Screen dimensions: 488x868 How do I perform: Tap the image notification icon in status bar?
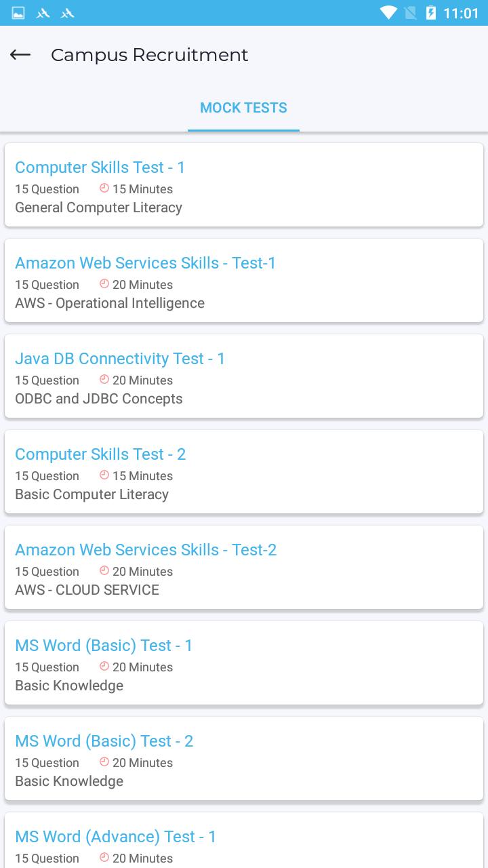click(x=18, y=13)
